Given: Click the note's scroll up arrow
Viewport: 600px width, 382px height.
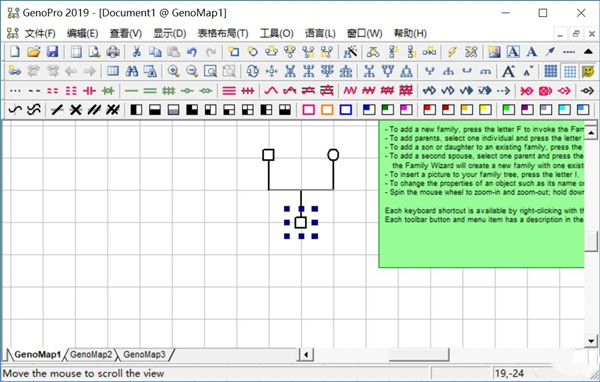Looking at the screenshot, I should point(591,133).
